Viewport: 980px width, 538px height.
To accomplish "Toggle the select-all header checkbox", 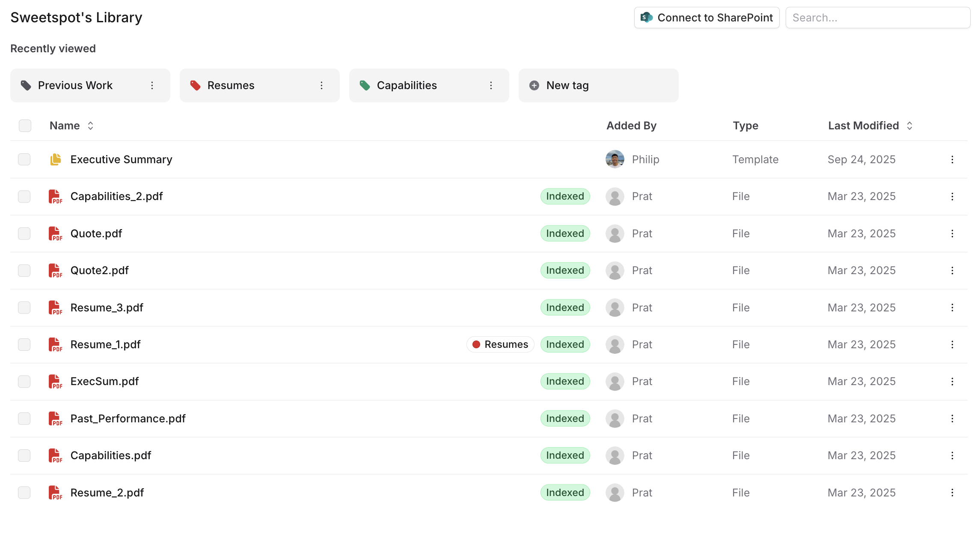I will tap(25, 126).
